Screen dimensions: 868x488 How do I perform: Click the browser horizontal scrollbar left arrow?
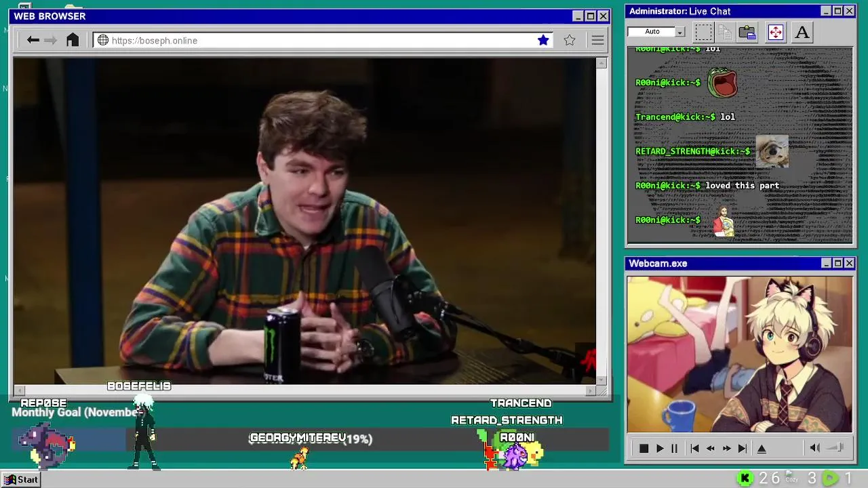(19, 390)
